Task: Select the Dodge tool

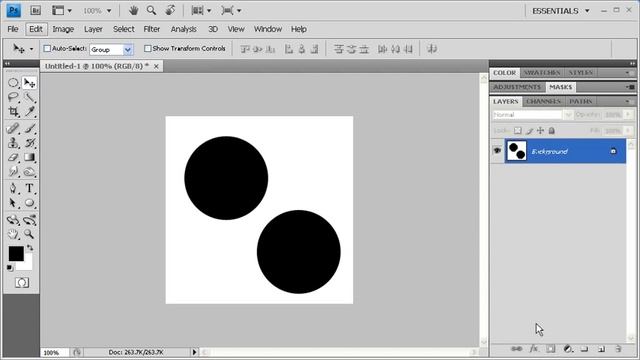Action: coord(29,172)
